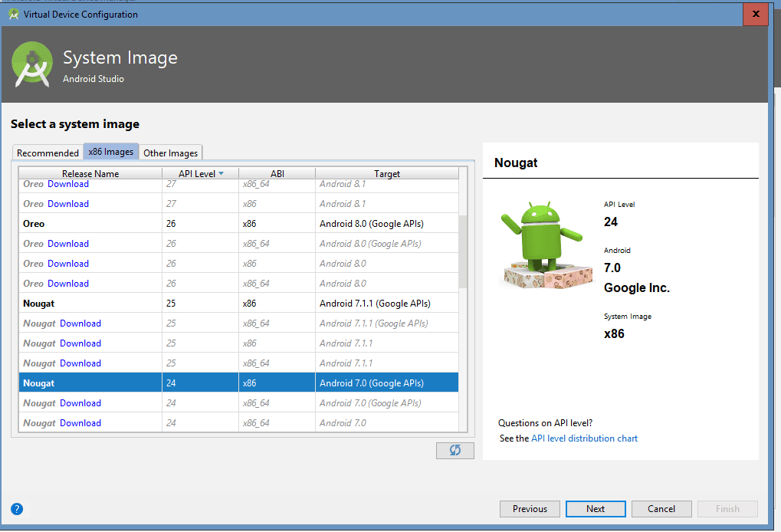The image size is (781, 532).
Task: Select the installed Nougat API 25 x86 row
Action: click(238, 304)
